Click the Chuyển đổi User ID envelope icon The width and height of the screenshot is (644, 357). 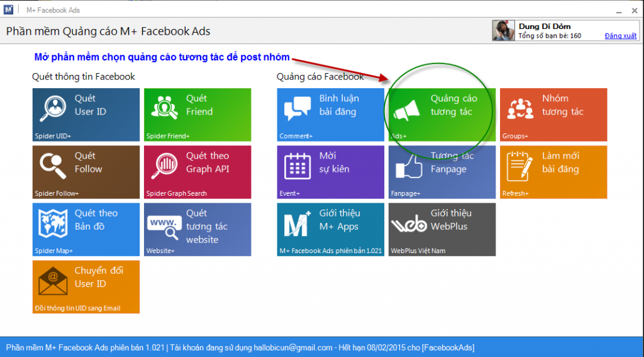(53, 281)
